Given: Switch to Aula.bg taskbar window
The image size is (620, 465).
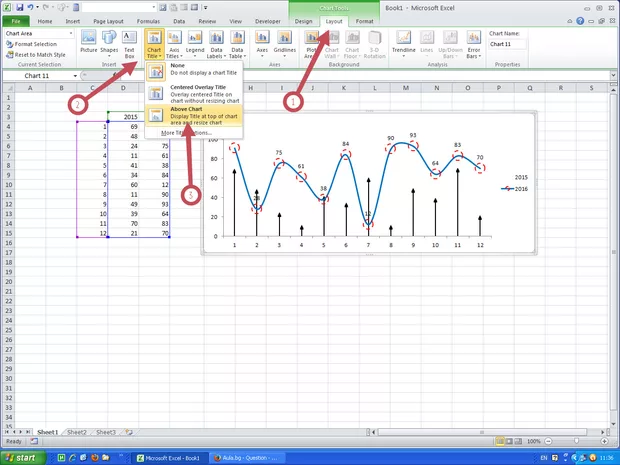Looking at the screenshot, I should [248, 458].
